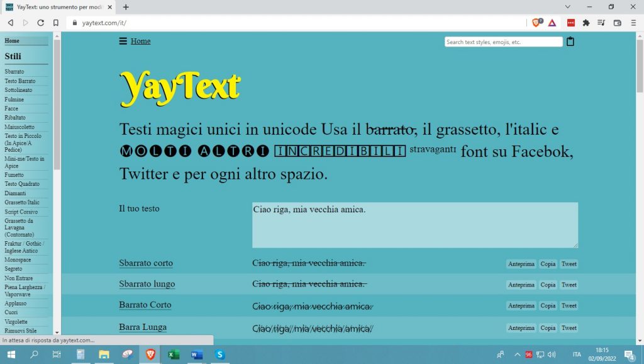
Task: Click the LastPass extension icon
Action: click(570, 22)
